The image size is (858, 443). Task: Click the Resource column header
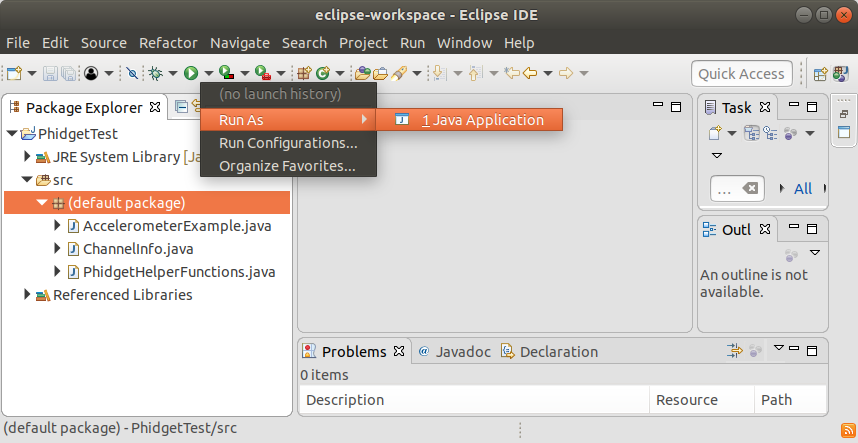click(702, 400)
